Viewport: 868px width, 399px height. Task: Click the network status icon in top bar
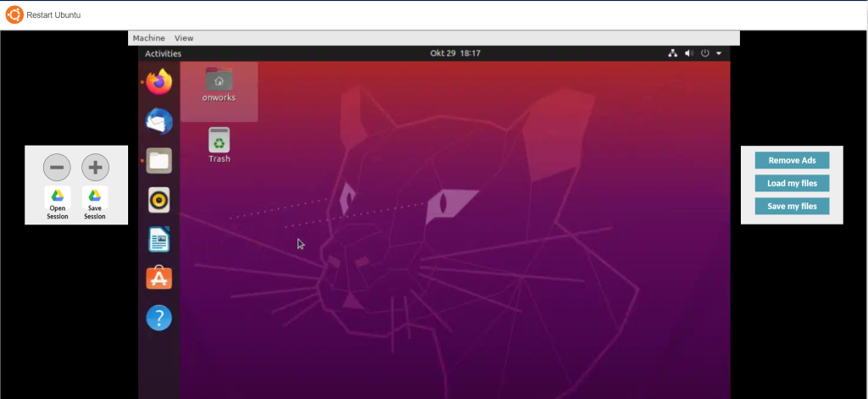click(672, 53)
